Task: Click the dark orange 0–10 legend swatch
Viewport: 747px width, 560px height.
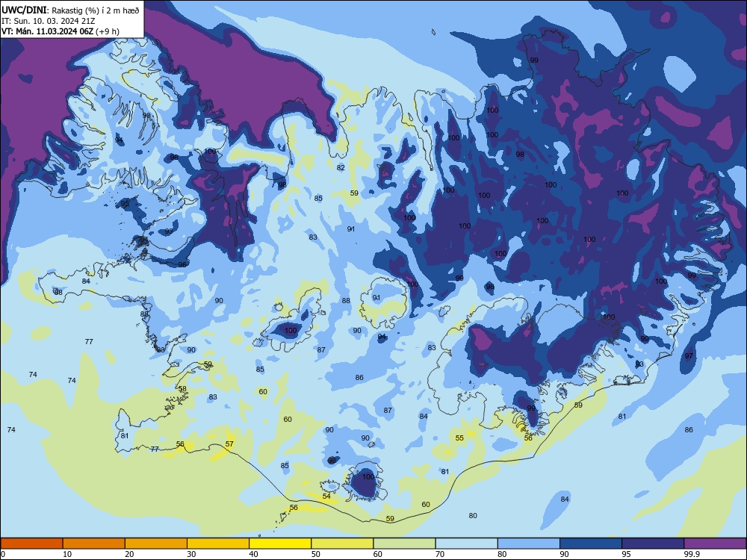Action: [31, 544]
